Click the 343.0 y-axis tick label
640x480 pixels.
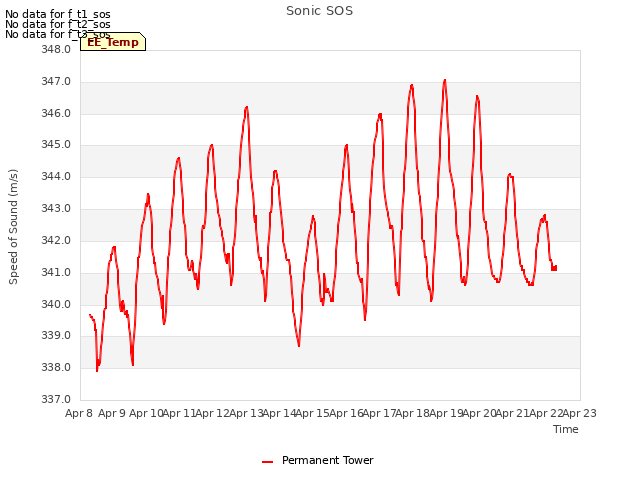point(56,209)
